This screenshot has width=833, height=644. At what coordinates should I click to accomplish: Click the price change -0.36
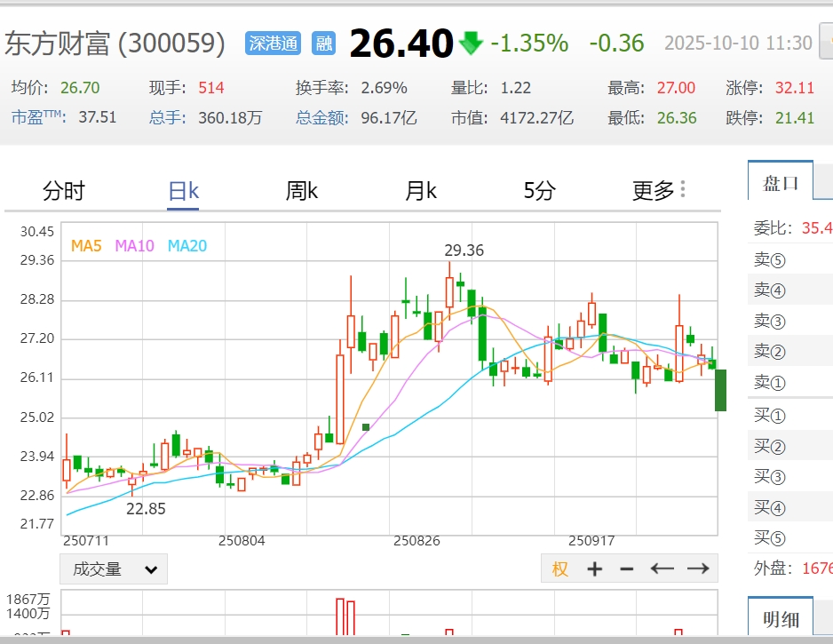617,43
